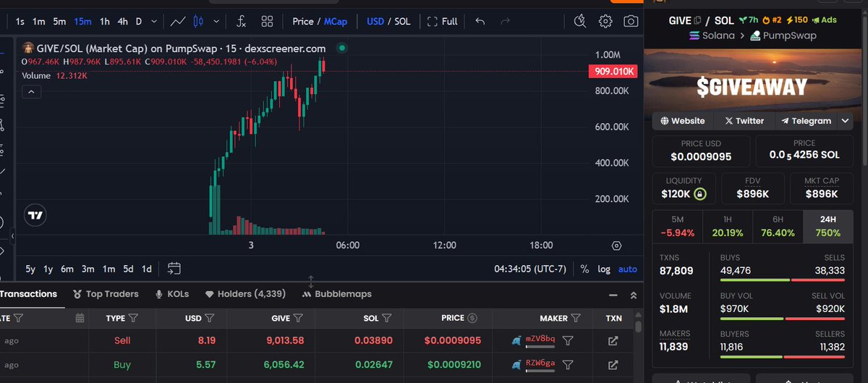Screen dimensions: 868x383
Task: Select the 5m timeframe
Action: (59, 21)
